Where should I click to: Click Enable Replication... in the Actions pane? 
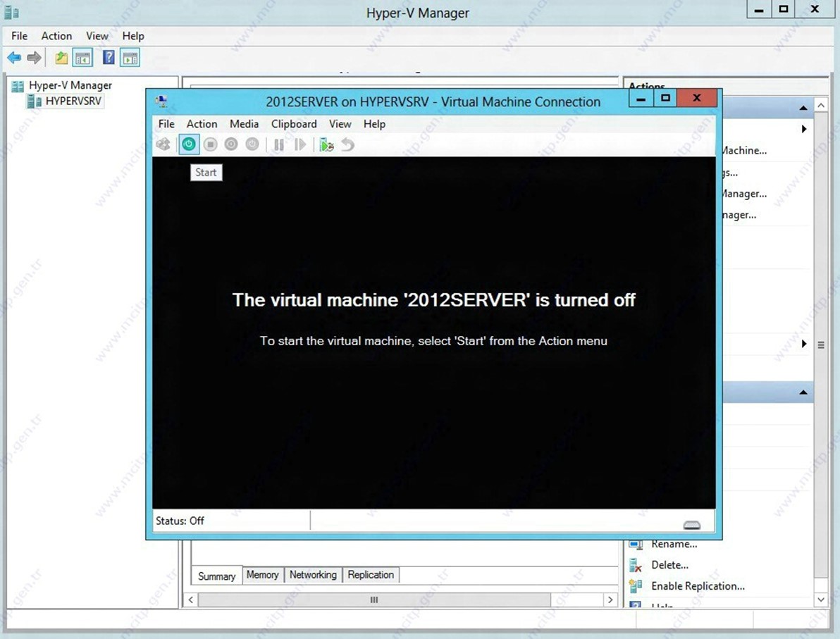pos(698,586)
